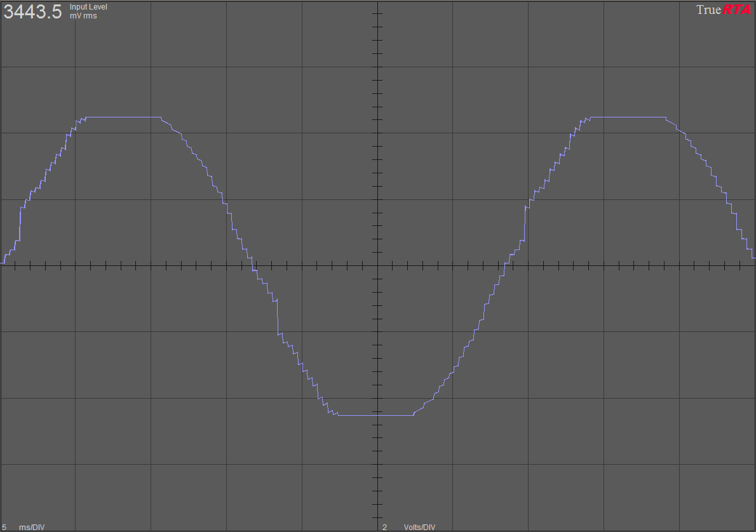Image resolution: width=756 pixels, height=532 pixels.
Task: Click the 2 volts-per-division value
Action: (x=384, y=527)
